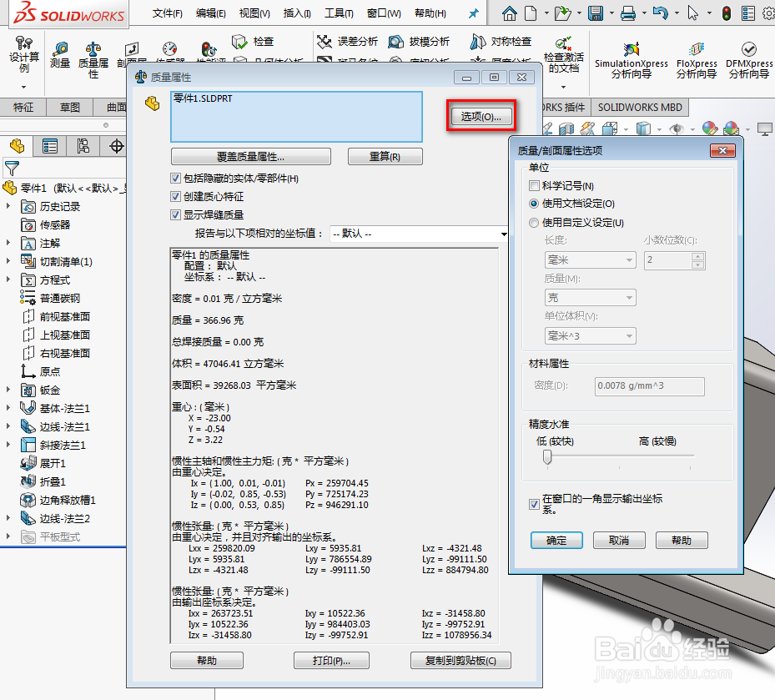Expand the Miter Flange1 (斜接法兰1) node
775x700 pixels.
[x=8, y=445]
